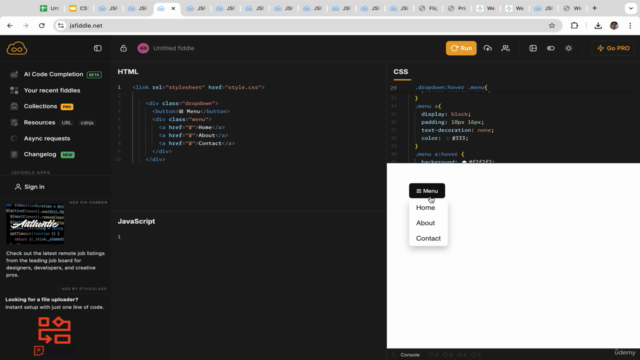Click the remote job listings ad text

click(x=56, y=264)
